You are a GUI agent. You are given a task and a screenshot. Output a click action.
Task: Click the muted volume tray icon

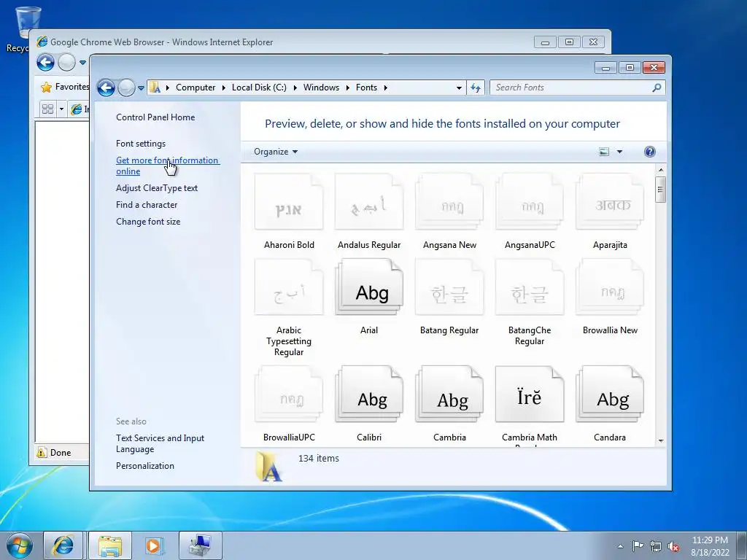coord(673,546)
